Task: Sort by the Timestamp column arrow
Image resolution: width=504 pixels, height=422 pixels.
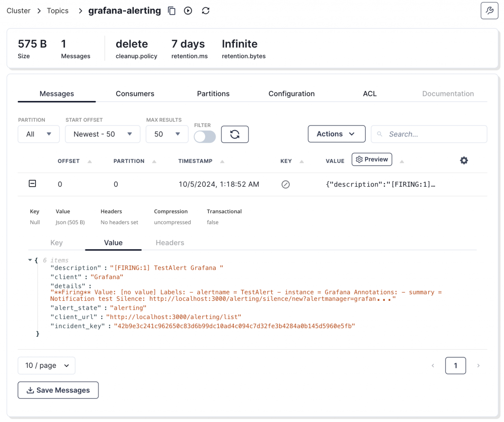Action: tap(222, 162)
